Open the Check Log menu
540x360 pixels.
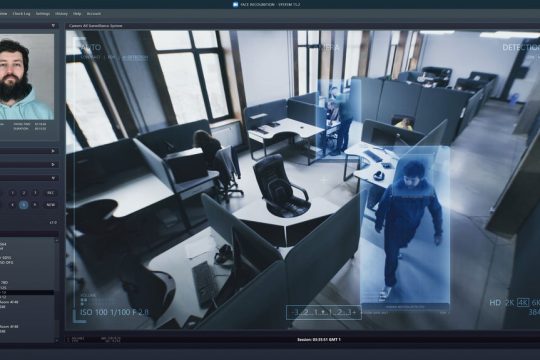(21, 14)
